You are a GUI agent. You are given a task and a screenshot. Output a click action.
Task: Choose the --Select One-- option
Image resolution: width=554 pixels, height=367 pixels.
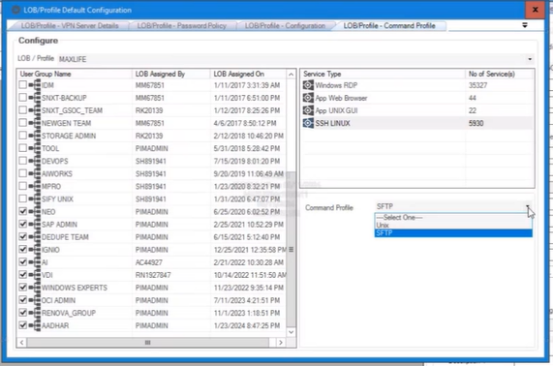pos(453,217)
